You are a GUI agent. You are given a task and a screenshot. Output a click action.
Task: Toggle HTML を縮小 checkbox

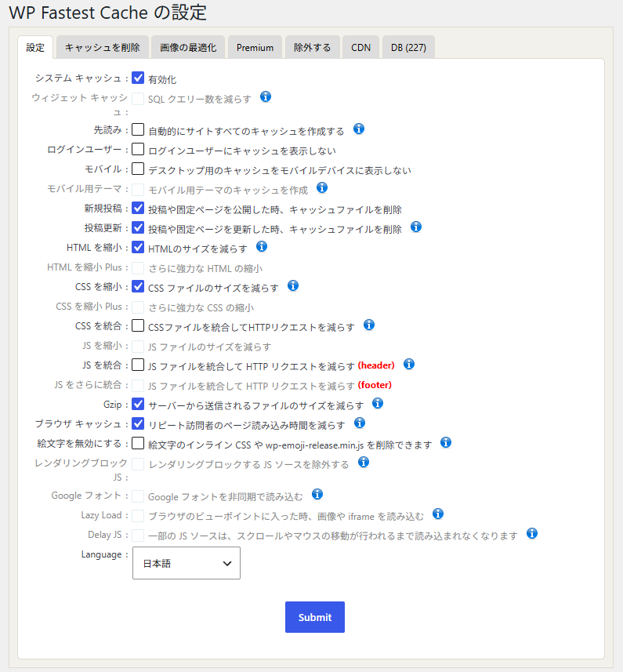pos(138,247)
